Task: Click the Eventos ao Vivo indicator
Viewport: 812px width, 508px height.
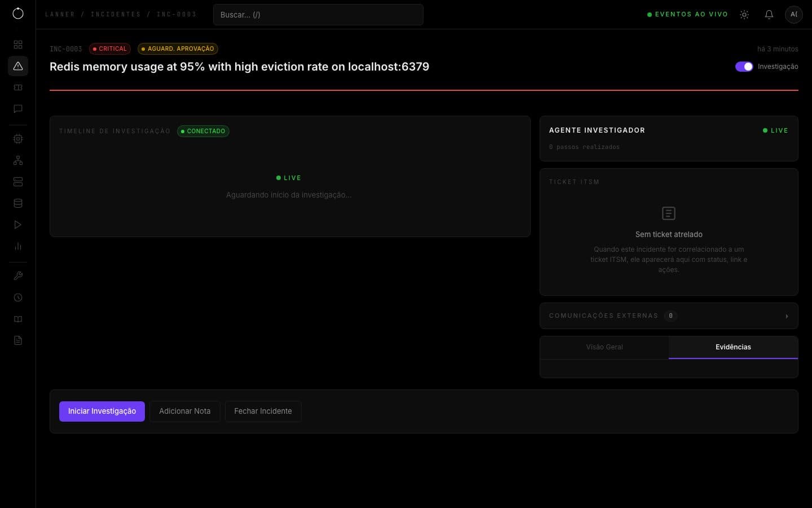Action: 687,15
